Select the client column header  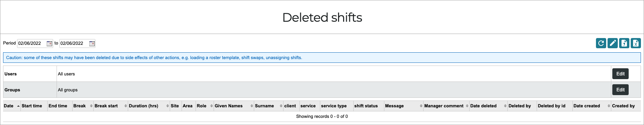click(291, 106)
